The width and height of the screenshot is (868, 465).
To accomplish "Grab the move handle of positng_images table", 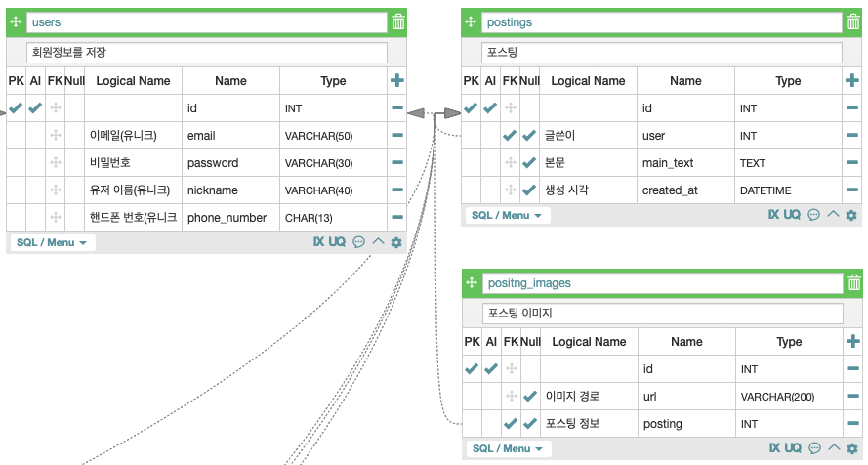I will pyautogui.click(x=472, y=283).
